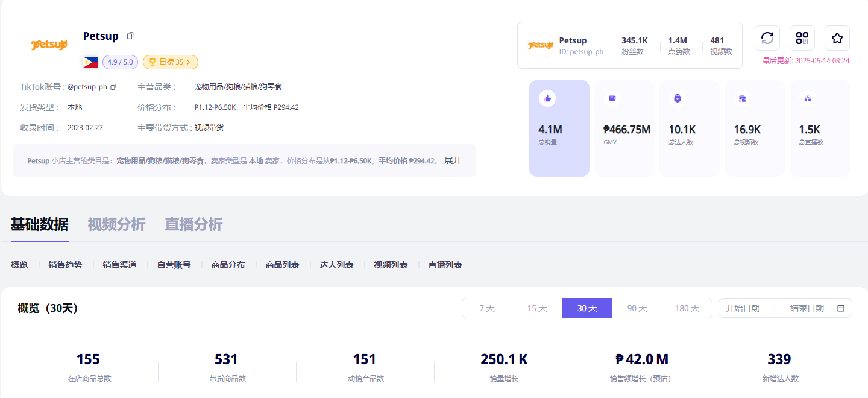This screenshot has width=868, height=398.
Task: Jump to the 销售渠道 section
Action: point(119,265)
